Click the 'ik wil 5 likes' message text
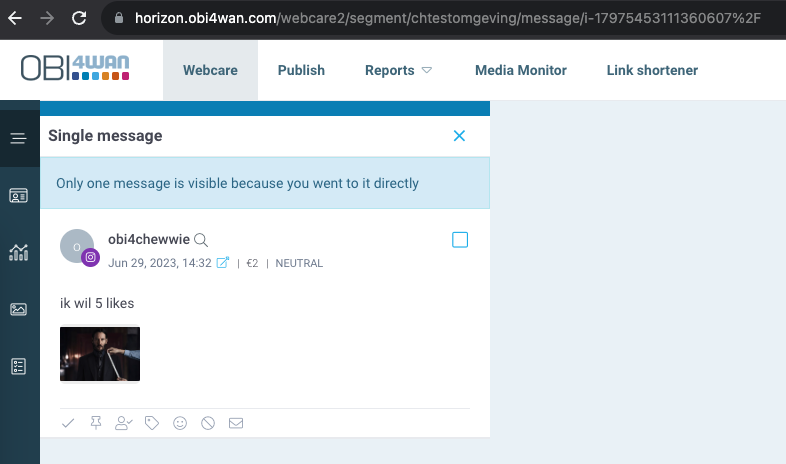Viewport: 786px width, 464px height. (97, 303)
